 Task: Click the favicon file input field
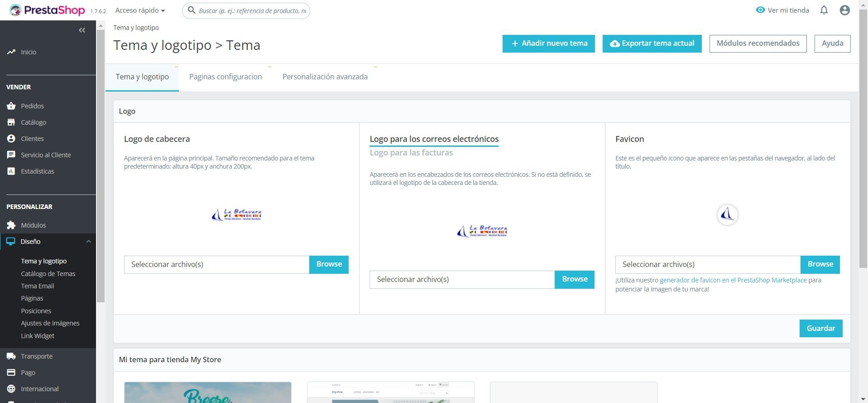click(x=708, y=265)
